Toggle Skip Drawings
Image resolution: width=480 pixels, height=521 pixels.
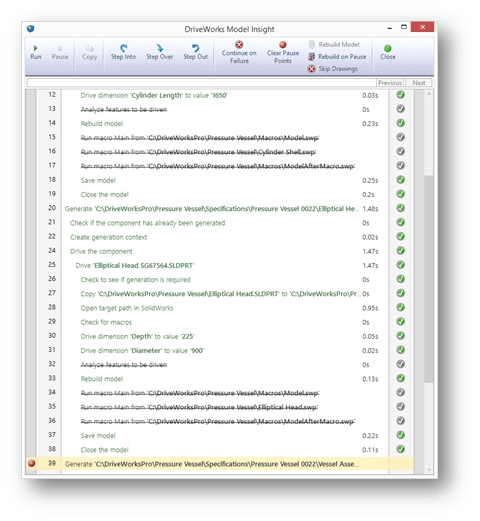coord(333,69)
